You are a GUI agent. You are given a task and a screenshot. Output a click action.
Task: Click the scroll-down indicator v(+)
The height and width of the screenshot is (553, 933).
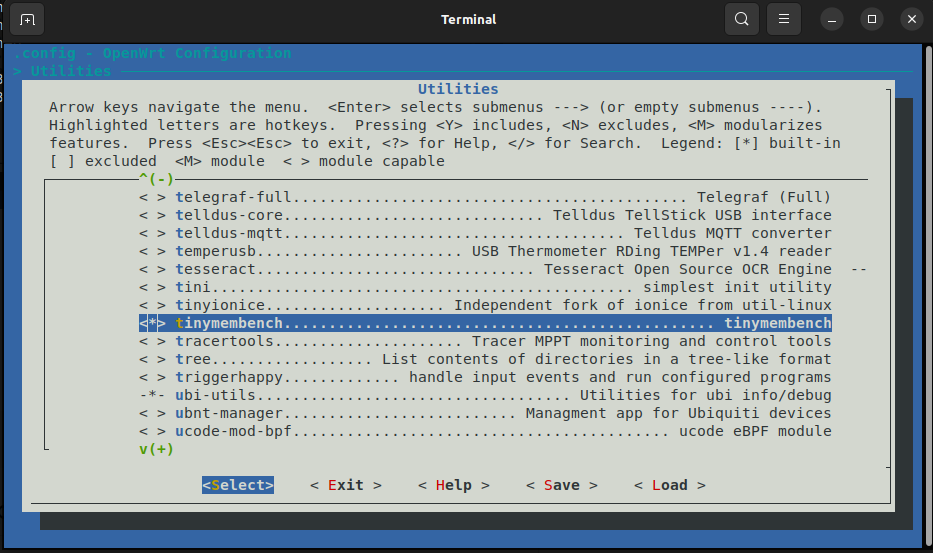[156, 449]
